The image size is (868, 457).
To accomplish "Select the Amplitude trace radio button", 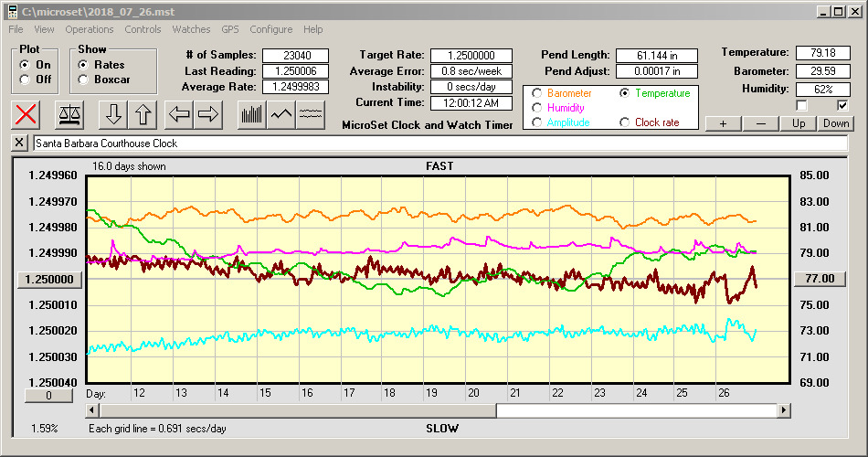I will pos(536,122).
